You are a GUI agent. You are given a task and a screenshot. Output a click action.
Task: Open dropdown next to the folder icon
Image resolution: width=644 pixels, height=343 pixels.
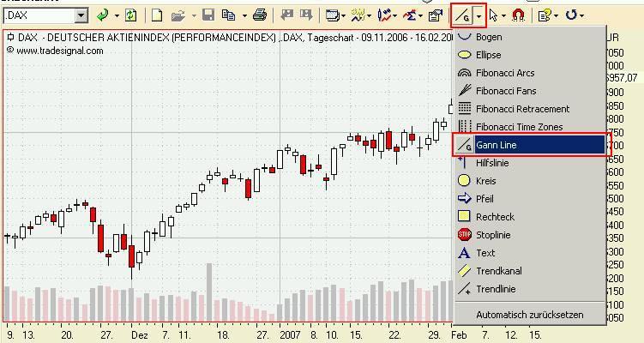point(194,16)
